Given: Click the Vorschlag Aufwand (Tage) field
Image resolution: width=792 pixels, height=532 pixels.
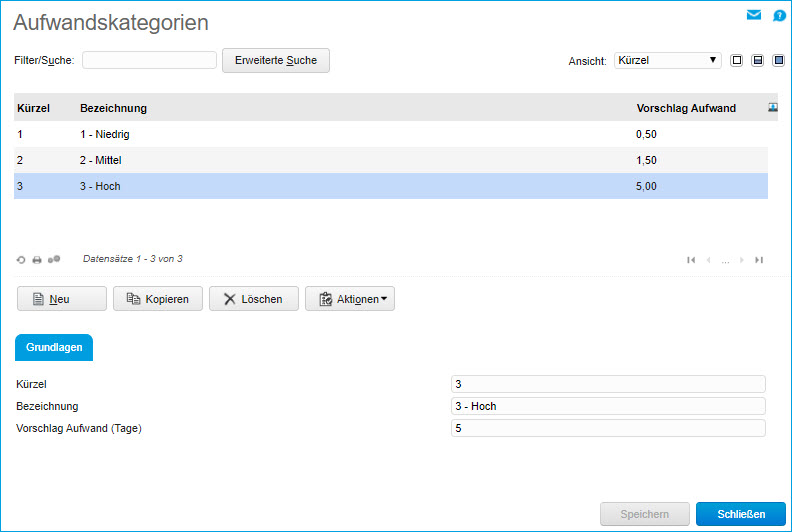Looking at the screenshot, I should point(608,428).
